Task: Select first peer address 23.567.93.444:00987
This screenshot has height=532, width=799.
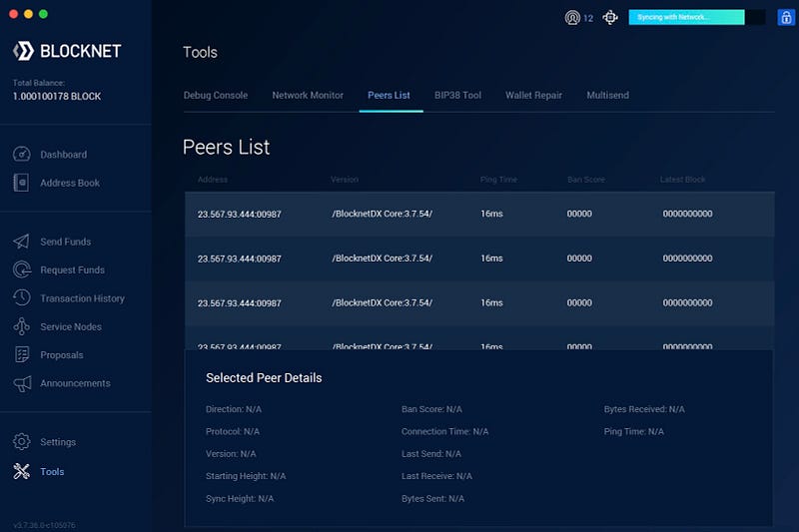Action: (x=240, y=215)
